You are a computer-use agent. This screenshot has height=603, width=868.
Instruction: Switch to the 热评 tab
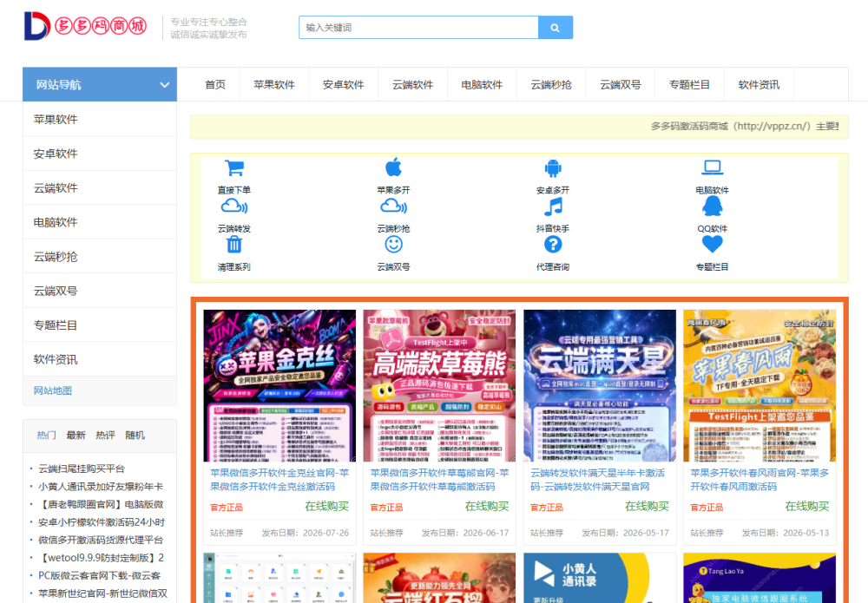click(x=105, y=436)
